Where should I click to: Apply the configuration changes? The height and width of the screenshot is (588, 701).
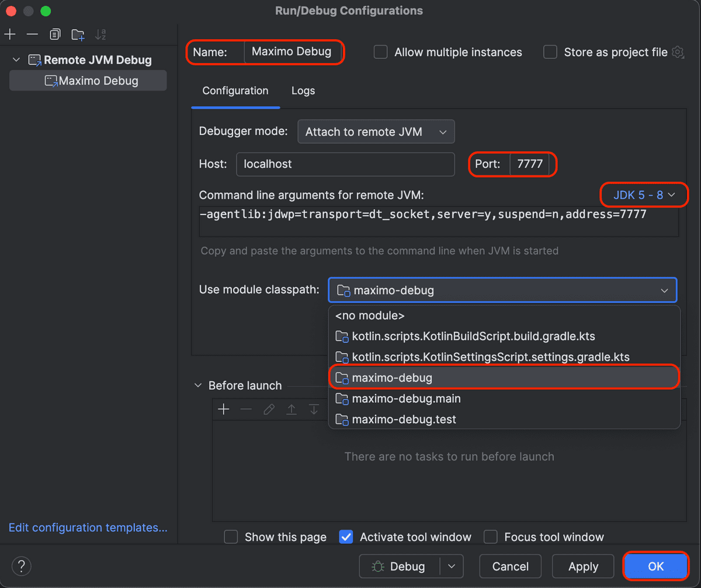pos(582,566)
